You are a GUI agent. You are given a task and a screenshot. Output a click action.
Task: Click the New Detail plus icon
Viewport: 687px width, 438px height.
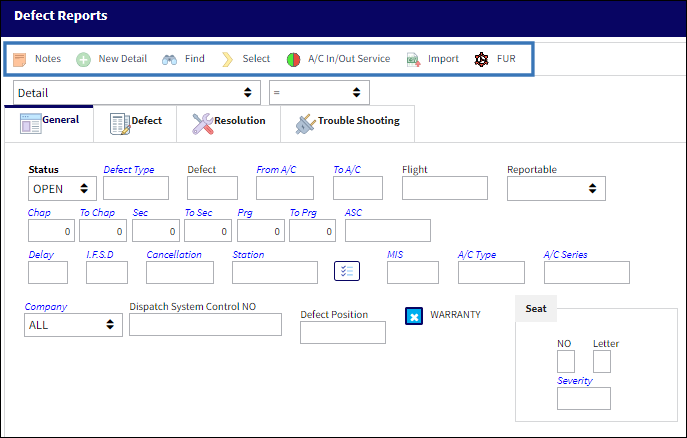click(83, 59)
